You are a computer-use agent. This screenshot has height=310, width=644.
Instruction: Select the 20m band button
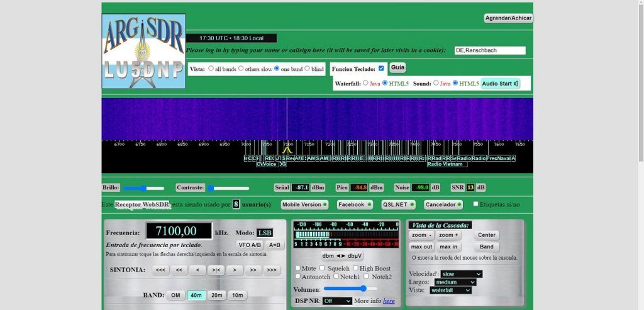click(217, 295)
